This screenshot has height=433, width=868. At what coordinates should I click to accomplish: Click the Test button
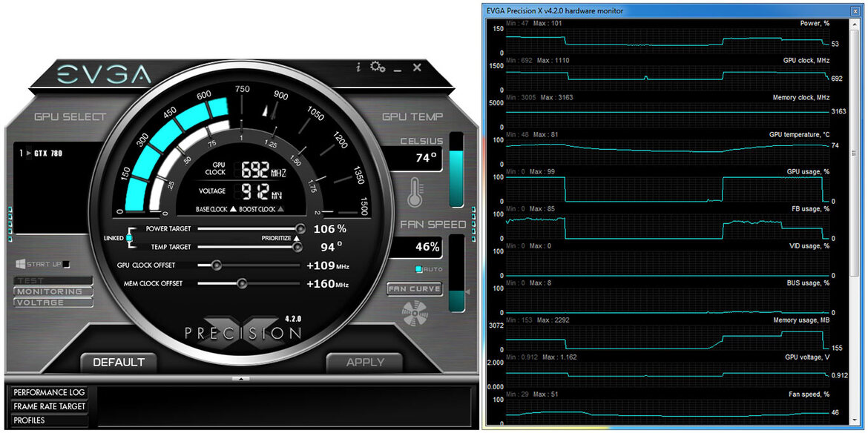tap(53, 281)
